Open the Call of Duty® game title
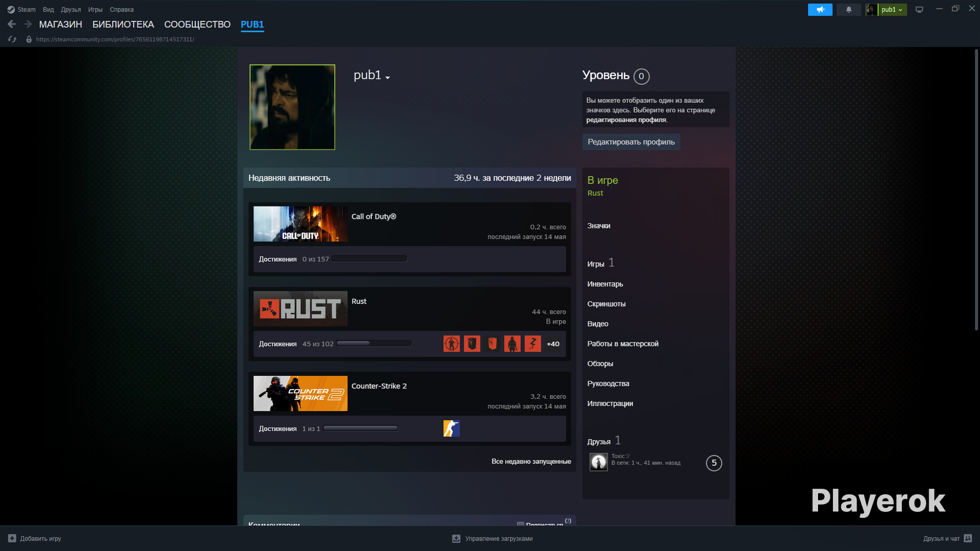The image size is (980, 551). [373, 217]
